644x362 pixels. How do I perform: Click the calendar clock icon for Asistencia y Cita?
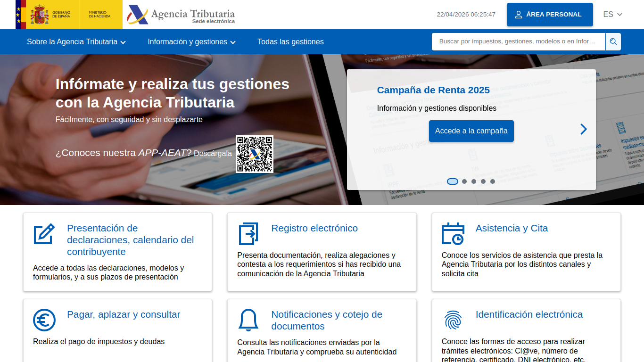tap(453, 234)
